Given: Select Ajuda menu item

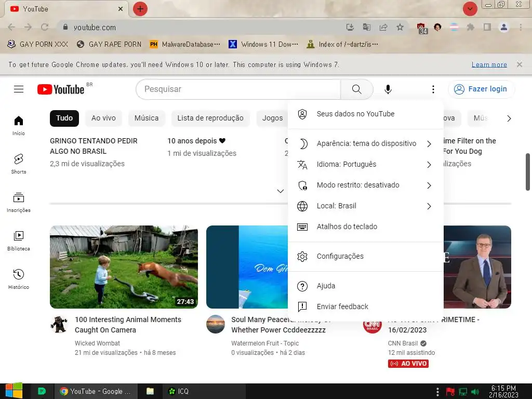Looking at the screenshot, I should [x=365, y=286].
